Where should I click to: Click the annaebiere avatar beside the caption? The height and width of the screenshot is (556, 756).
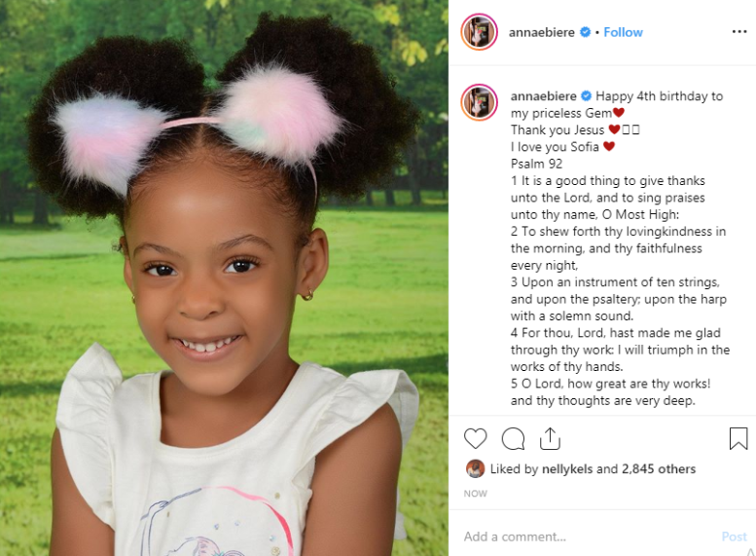click(480, 102)
